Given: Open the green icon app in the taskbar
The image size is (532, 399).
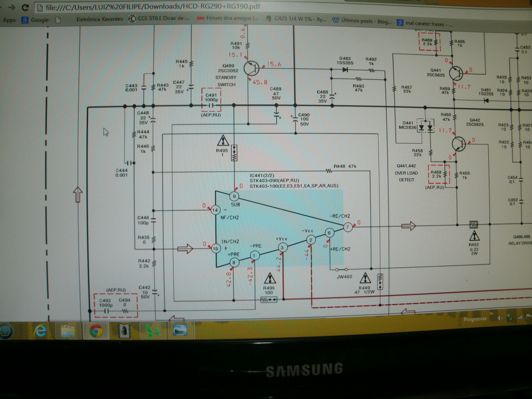Looking at the screenshot, I should pyautogui.click(x=153, y=331).
